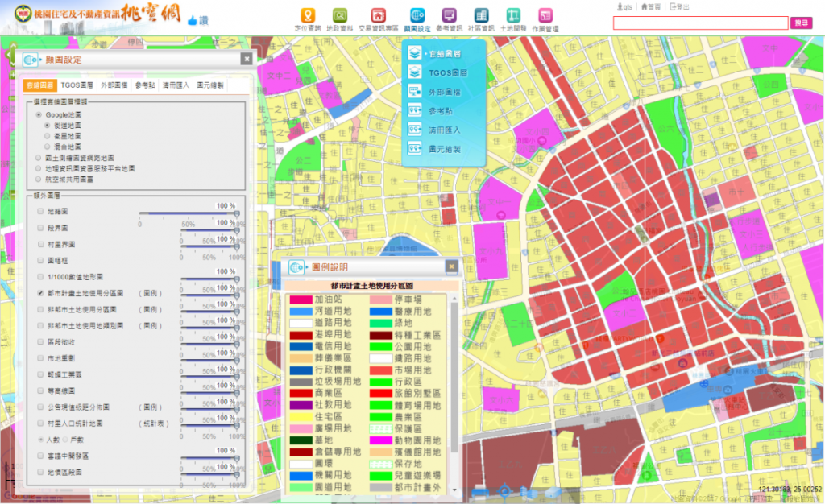
Task: Click the 外部圖檔 icon in dropdown menu
Action: [x=415, y=92]
